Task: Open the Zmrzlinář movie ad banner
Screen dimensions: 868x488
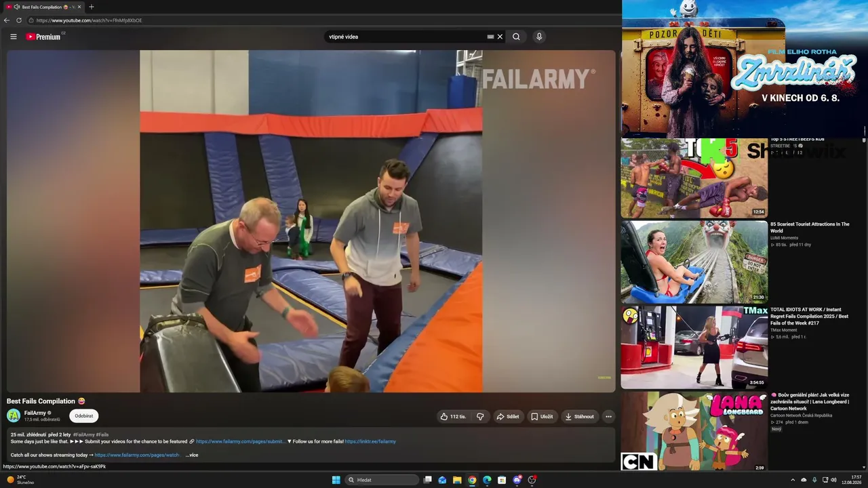Action: tap(745, 68)
